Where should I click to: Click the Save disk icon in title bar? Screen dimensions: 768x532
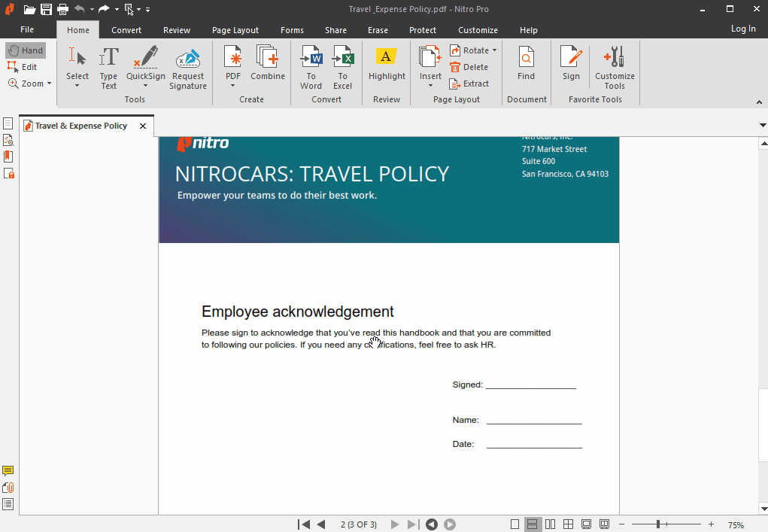(46, 9)
